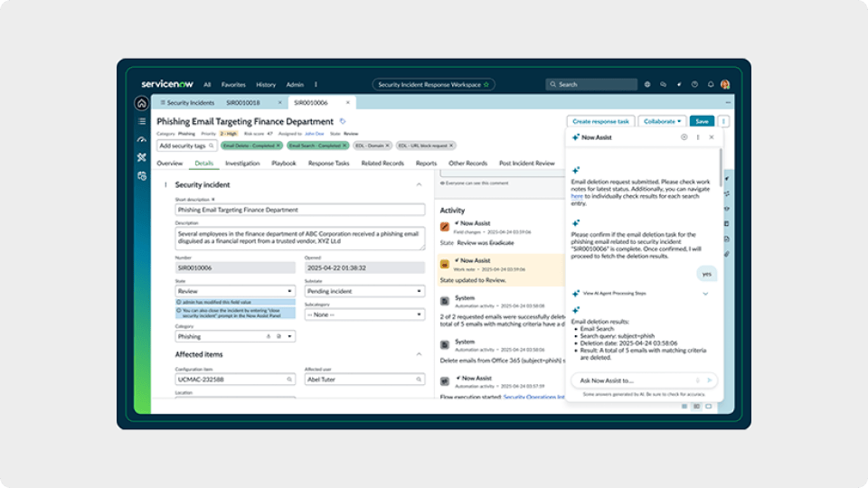Click the Ask Now Assist input field

click(631, 380)
